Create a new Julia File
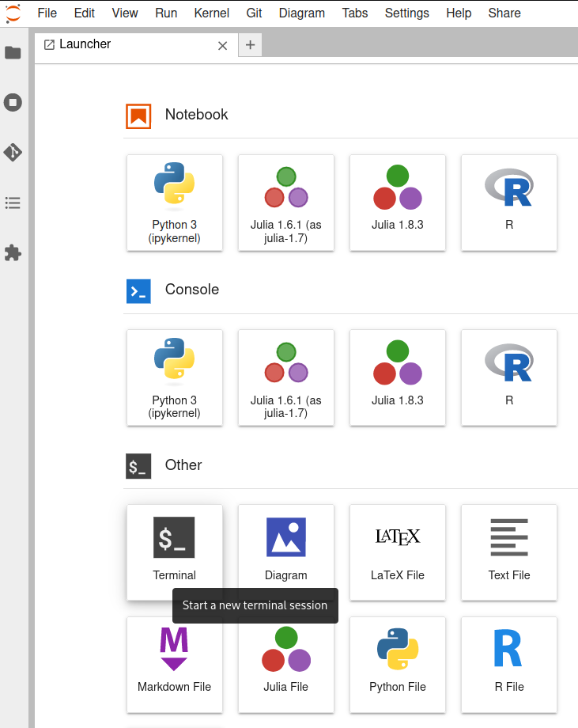 [285, 665]
